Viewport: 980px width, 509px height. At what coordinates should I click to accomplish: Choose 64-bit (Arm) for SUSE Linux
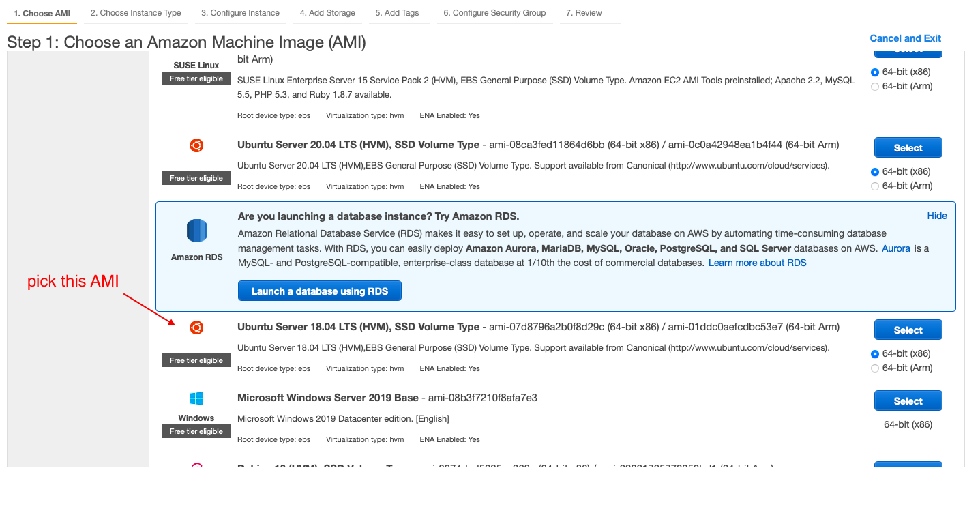point(875,86)
